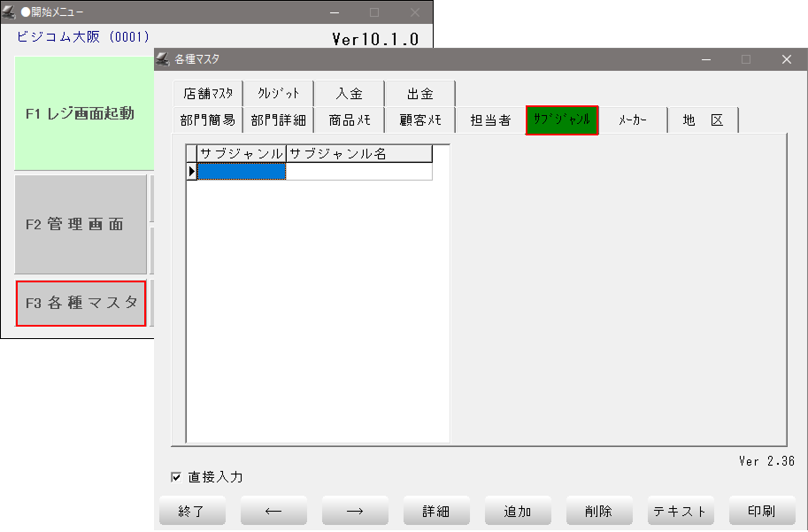808x532 pixels.
Task: Switch to the クレジット tab
Action: click(279, 94)
